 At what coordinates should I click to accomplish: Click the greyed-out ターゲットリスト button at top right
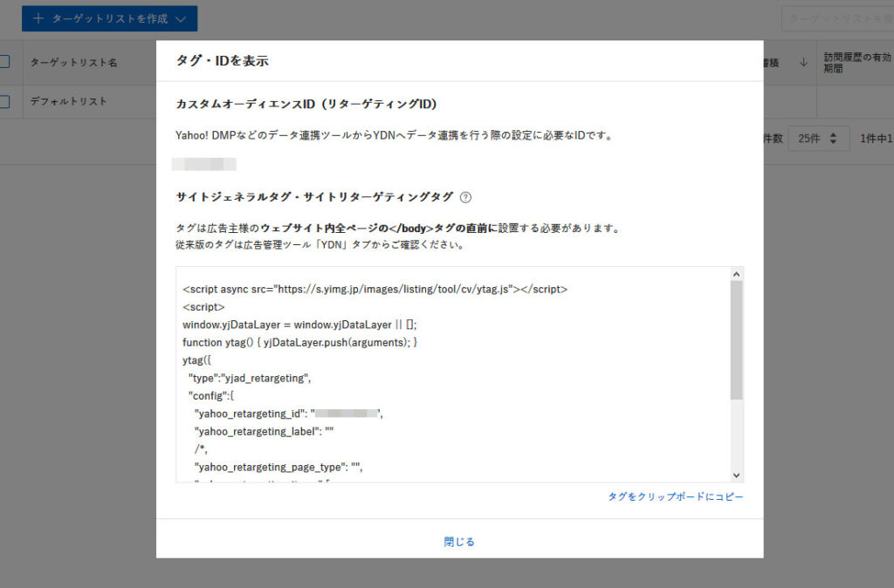tap(836, 18)
